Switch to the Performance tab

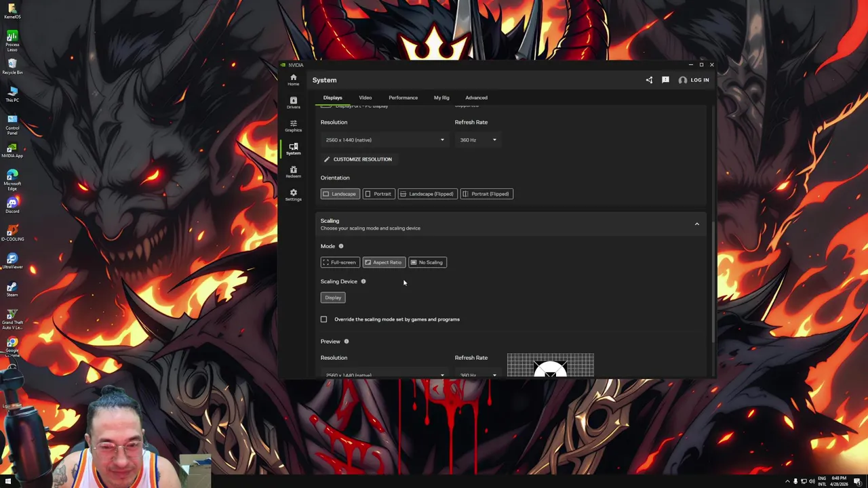(403, 98)
